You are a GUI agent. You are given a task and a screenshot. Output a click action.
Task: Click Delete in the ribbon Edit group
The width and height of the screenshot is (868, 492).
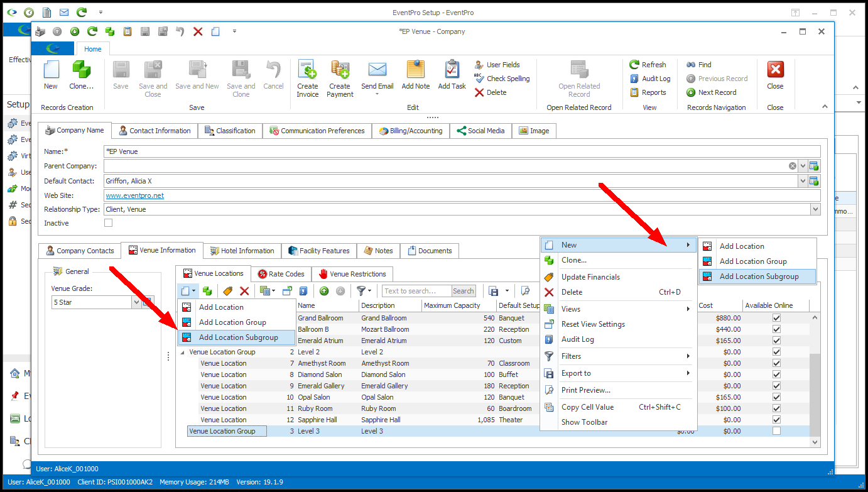490,92
